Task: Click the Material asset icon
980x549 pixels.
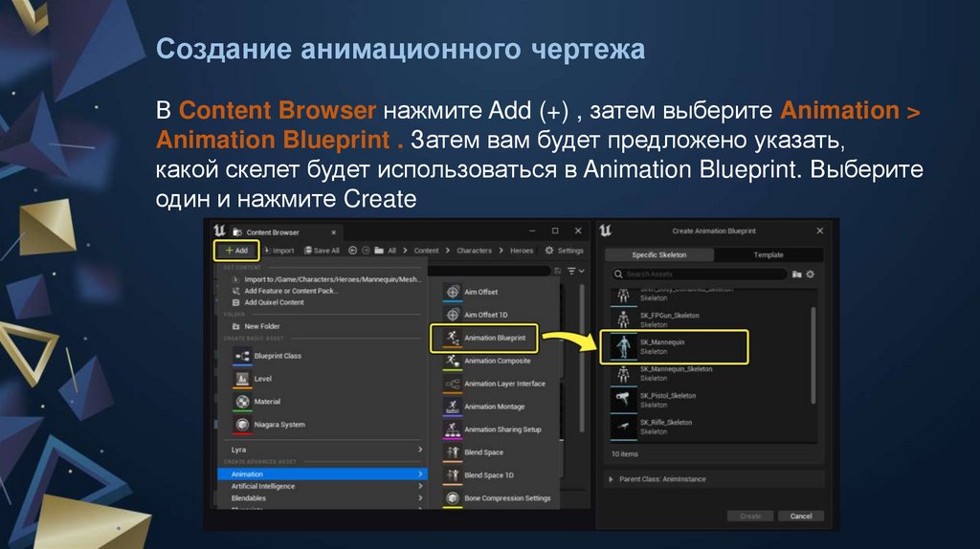Action: click(242, 402)
